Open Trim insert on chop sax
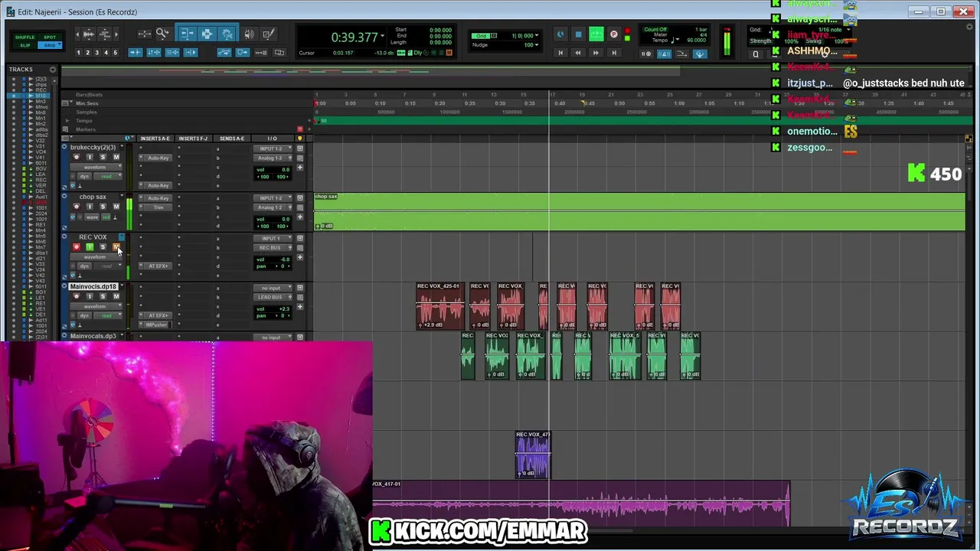 pos(158,207)
